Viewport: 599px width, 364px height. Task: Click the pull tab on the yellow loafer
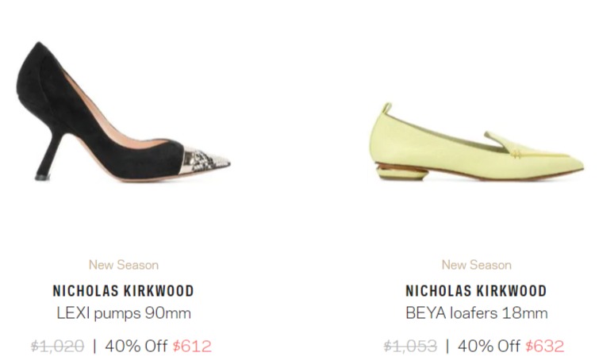387,108
